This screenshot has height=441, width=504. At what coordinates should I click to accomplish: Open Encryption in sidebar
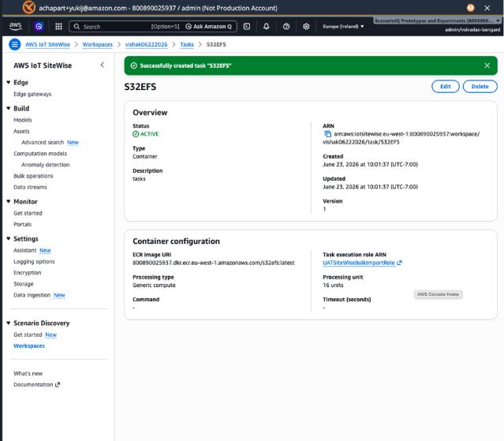coord(28,273)
